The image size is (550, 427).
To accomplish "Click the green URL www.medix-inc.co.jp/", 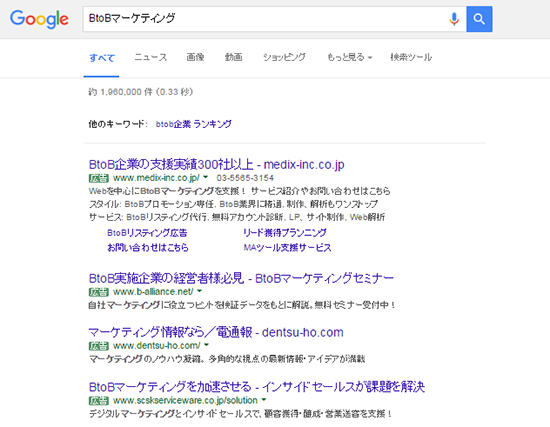I will pyautogui.click(x=156, y=178).
